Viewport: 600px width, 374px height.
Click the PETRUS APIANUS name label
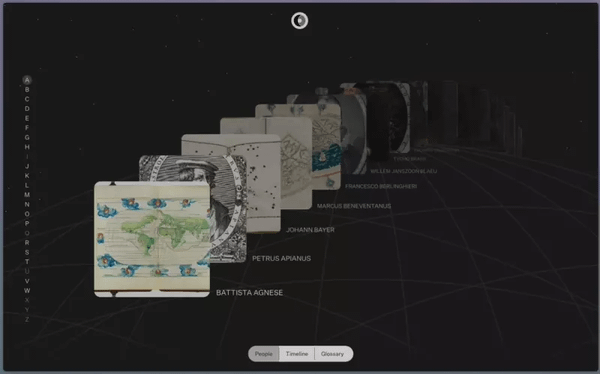click(281, 258)
